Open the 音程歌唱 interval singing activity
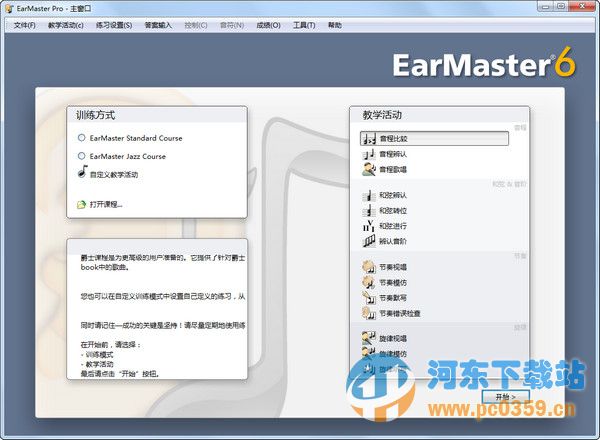Image resolution: width=600 pixels, height=440 pixels. [x=385, y=169]
